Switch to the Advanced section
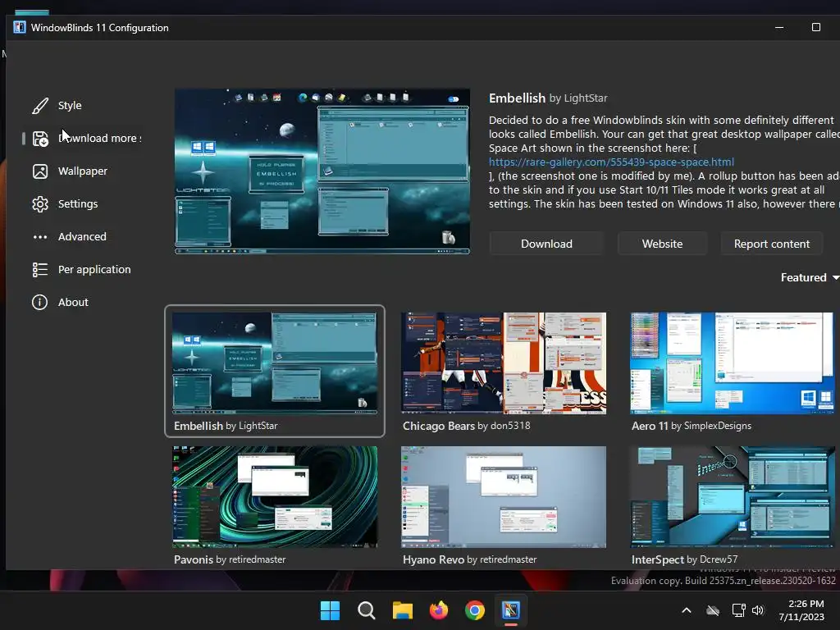Image resolution: width=840 pixels, height=630 pixels. [x=82, y=237]
